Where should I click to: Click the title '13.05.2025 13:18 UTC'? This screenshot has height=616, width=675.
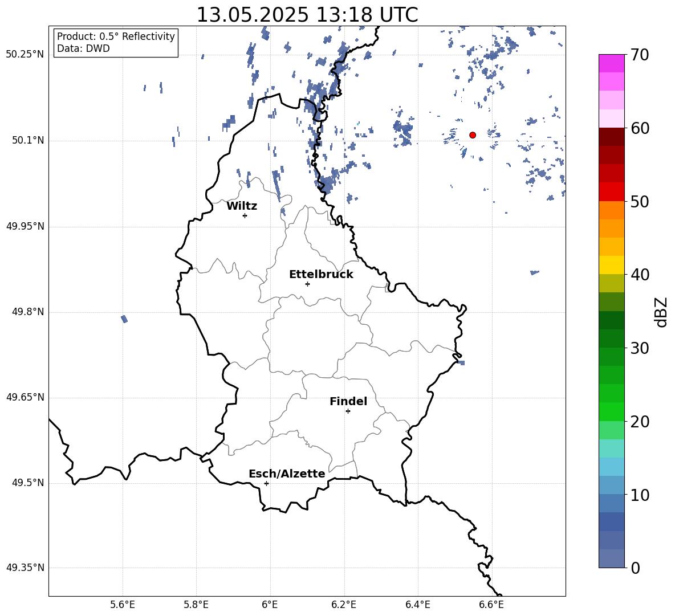307,15
